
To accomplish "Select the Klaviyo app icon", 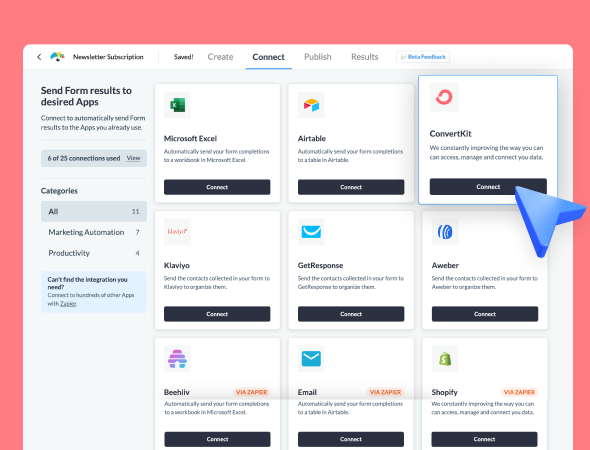I will pyautogui.click(x=178, y=232).
